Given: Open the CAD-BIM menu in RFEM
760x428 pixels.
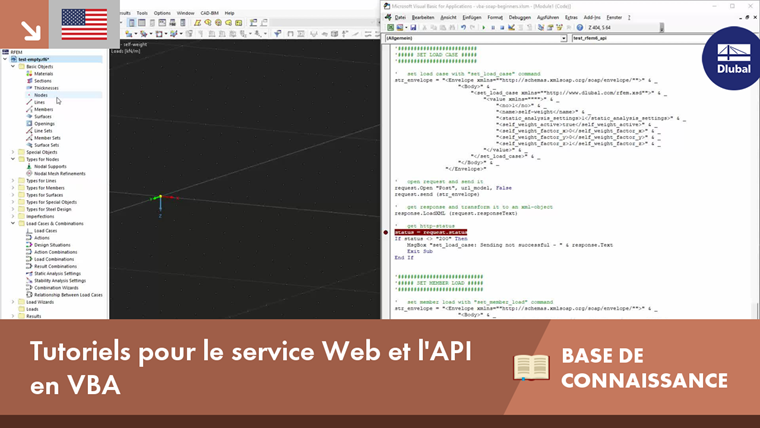Looking at the screenshot, I should point(209,13).
